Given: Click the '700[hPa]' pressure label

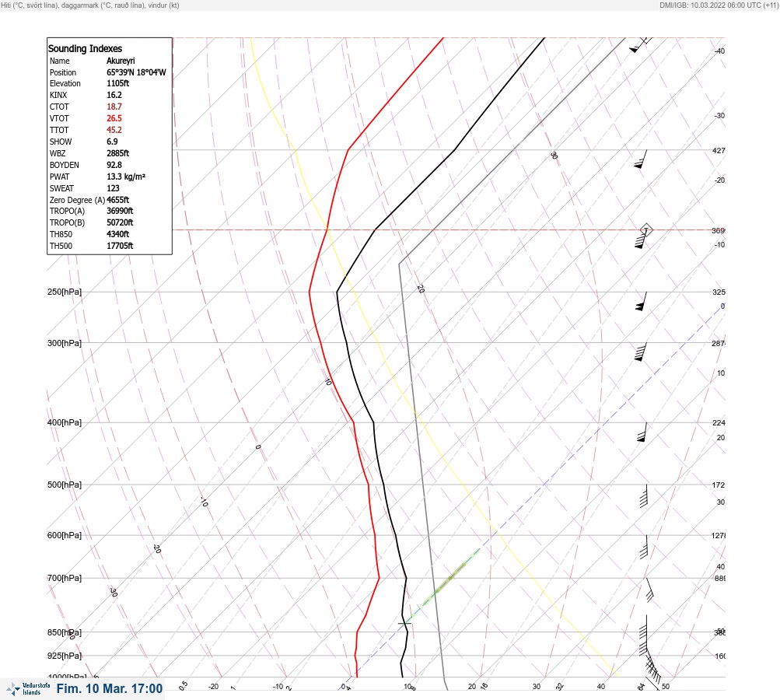Looking at the screenshot, I should [65, 578].
